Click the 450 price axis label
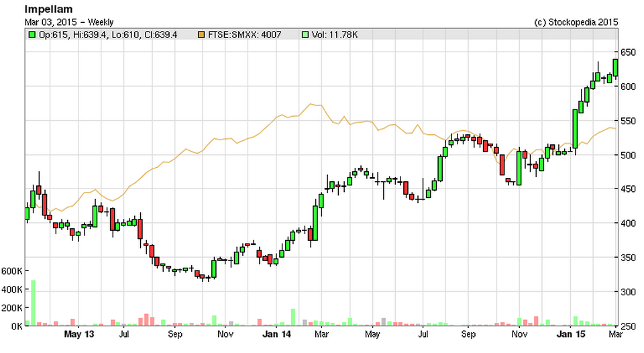 [629, 189]
